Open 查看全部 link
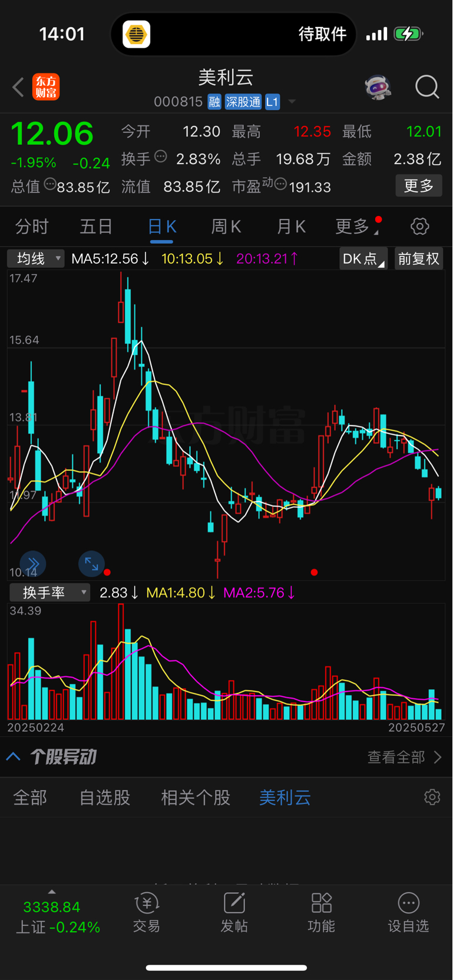Viewport: 453px width, 980px height. [405, 757]
